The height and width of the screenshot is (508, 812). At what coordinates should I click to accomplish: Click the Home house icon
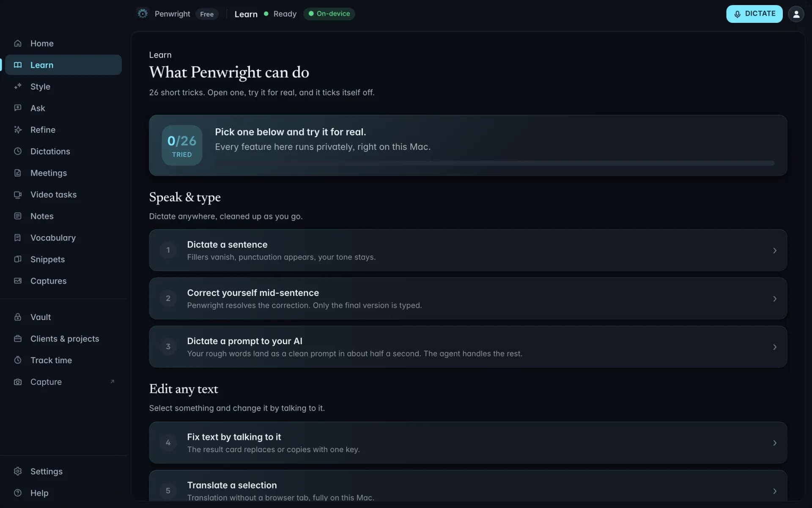(x=18, y=43)
